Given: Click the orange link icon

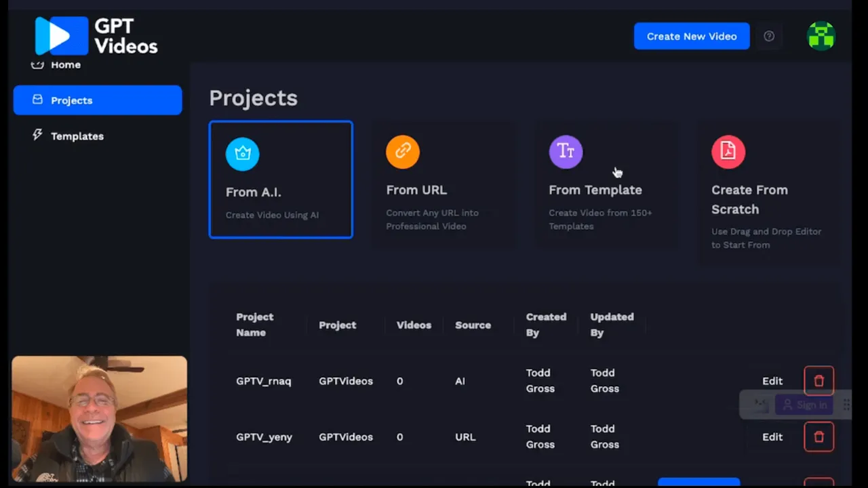Looking at the screenshot, I should (x=403, y=152).
